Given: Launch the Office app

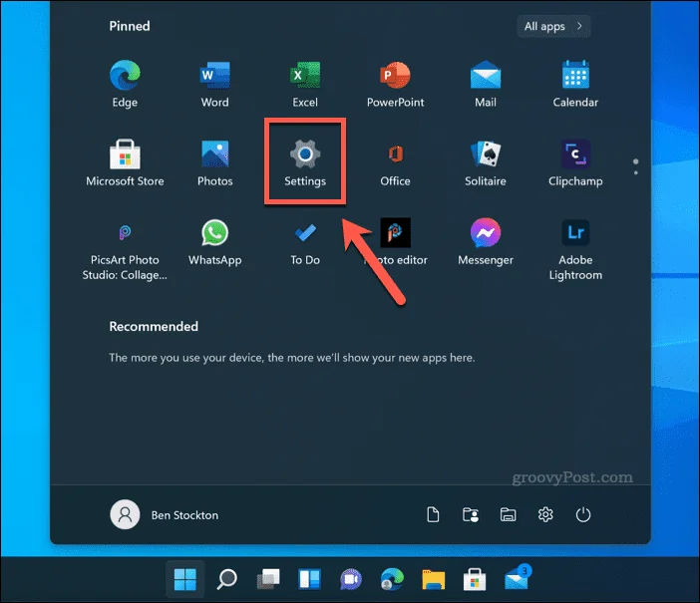Looking at the screenshot, I should click(395, 162).
